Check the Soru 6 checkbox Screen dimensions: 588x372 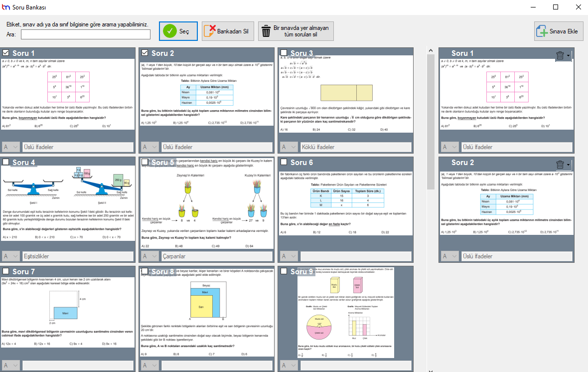click(x=284, y=162)
